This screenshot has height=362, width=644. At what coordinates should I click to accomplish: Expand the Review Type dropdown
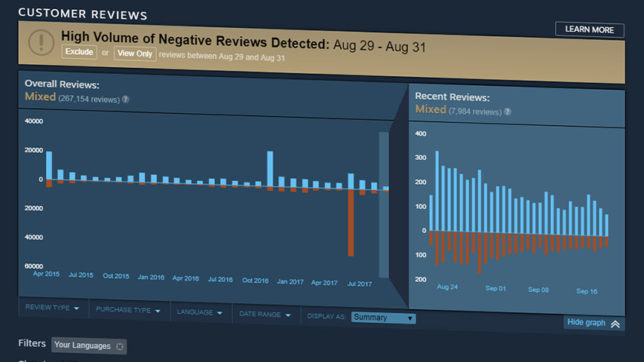[x=52, y=310]
